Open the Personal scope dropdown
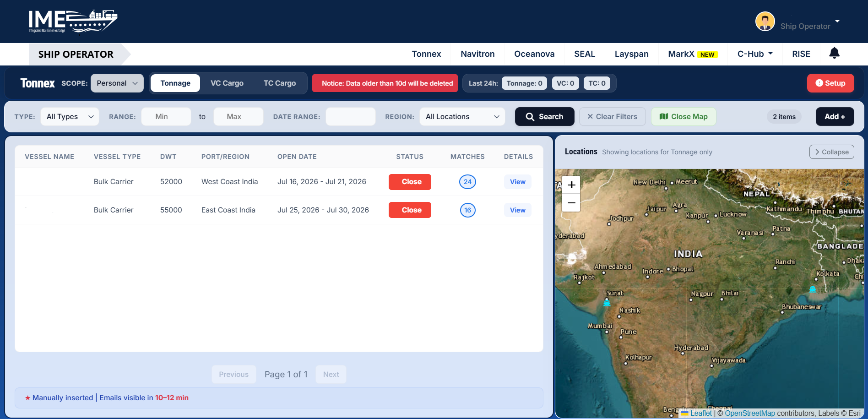This screenshot has width=868, height=419. [x=117, y=83]
